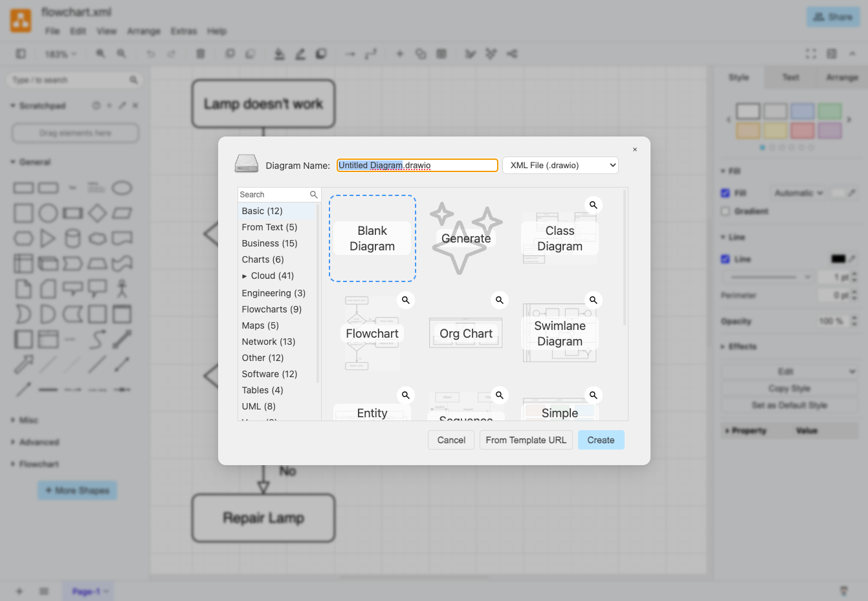Collapse the Scratchpad section
Viewport: 868px width, 601px height.
[12, 105]
